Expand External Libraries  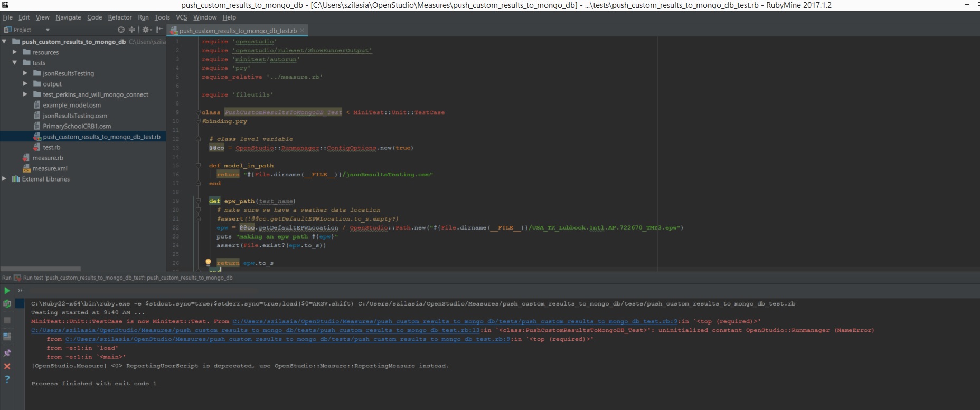point(4,179)
